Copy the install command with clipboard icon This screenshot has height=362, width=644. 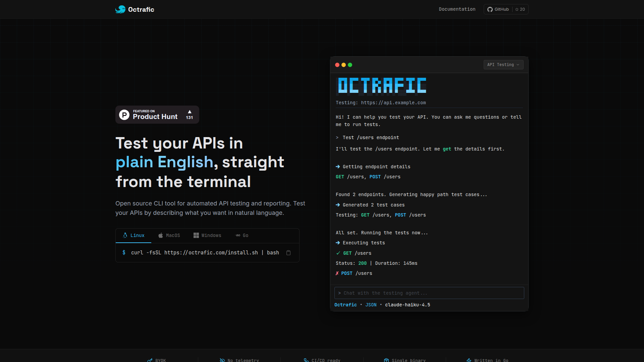coord(288,253)
